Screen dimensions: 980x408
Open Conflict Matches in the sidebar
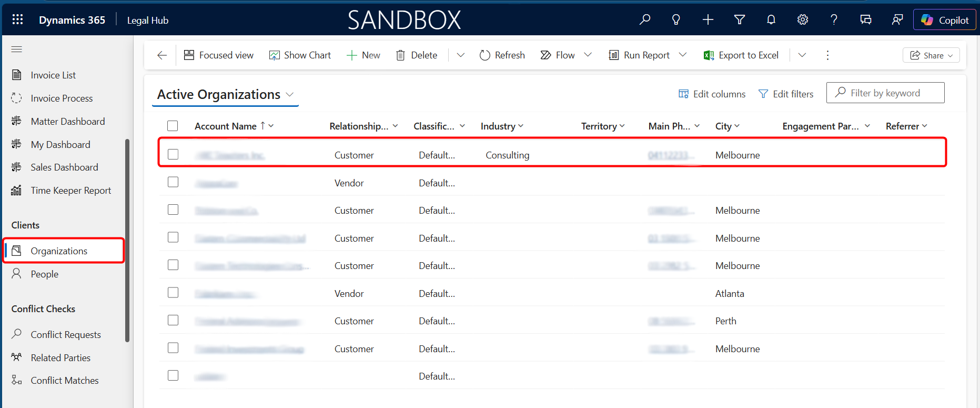pyautogui.click(x=64, y=381)
